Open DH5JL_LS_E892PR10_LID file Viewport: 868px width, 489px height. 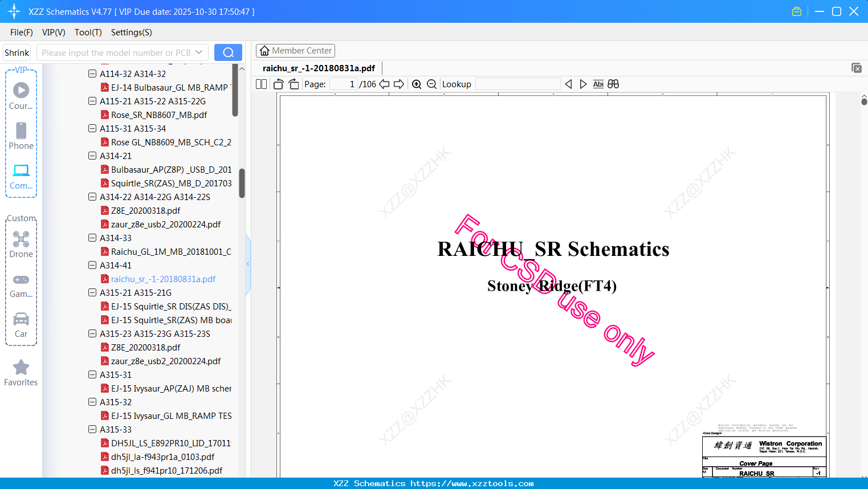click(x=171, y=443)
